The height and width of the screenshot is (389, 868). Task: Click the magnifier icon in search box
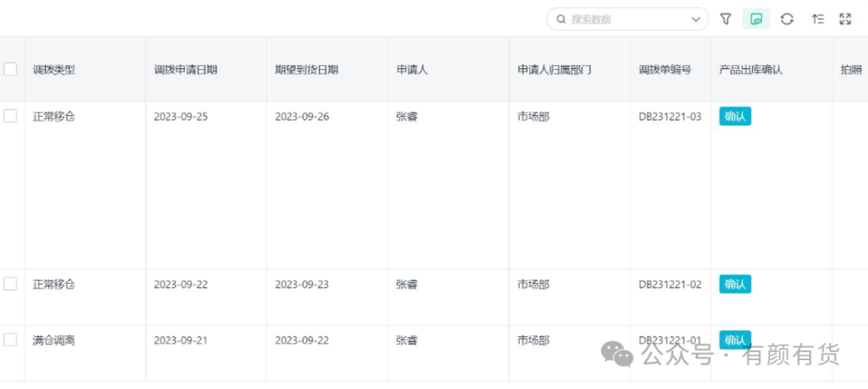[561, 19]
